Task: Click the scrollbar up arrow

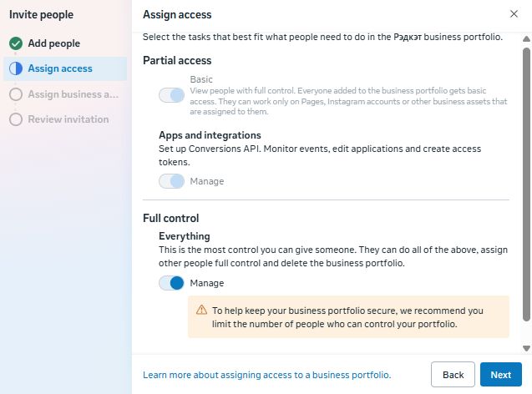Action: 526,38
